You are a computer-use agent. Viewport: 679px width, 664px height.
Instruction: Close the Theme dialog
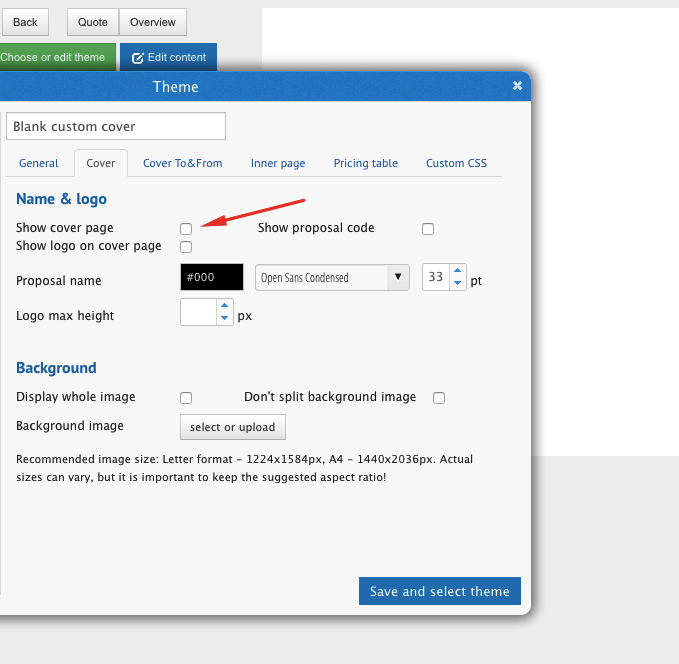point(517,86)
